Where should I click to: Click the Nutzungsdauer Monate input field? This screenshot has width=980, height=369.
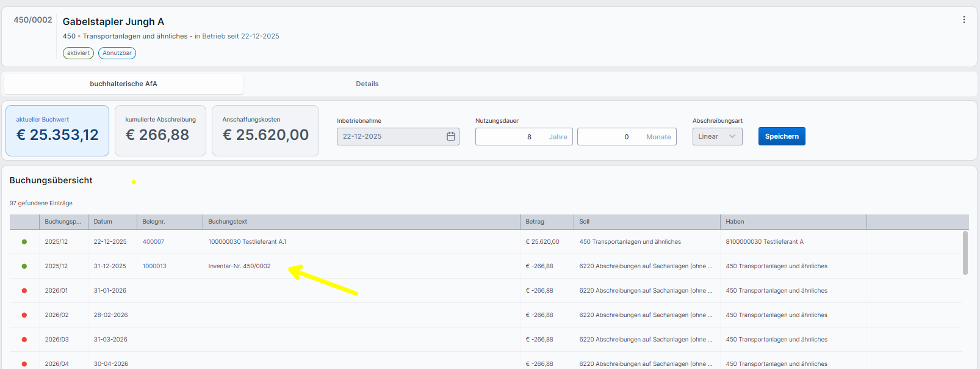pyautogui.click(x=610, y=137)
